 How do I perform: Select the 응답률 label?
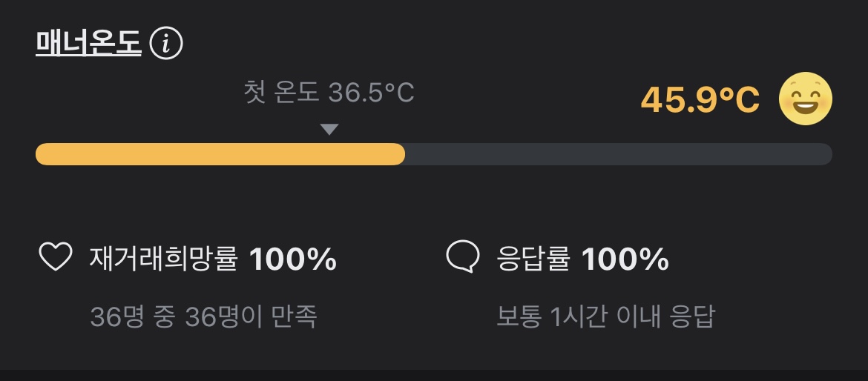point(533,259)
